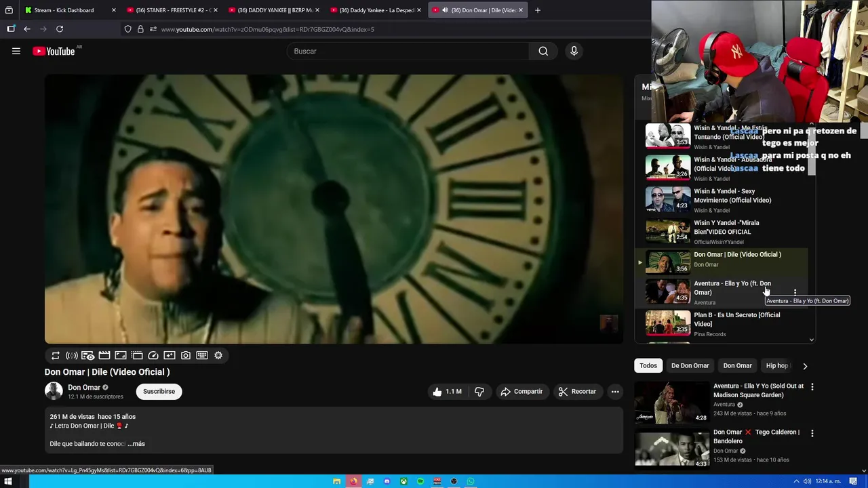The image size is (868, 488).
Task: Open the tracking protection shield icon
Action: (x=127, y=29)
